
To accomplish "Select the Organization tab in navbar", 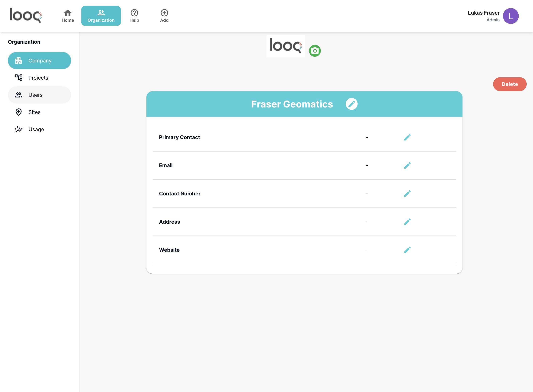I will pos(101,16).
